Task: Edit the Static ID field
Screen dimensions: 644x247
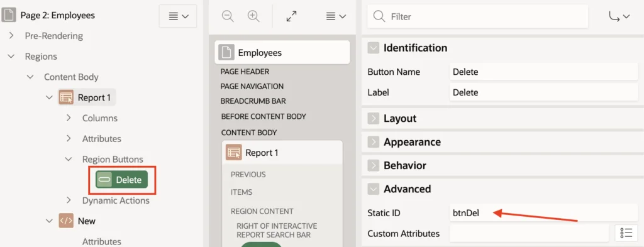Action: 544,213
